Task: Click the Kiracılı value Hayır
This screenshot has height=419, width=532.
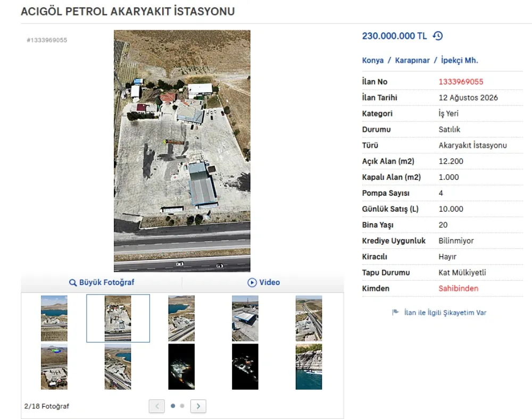Action: 447,257
